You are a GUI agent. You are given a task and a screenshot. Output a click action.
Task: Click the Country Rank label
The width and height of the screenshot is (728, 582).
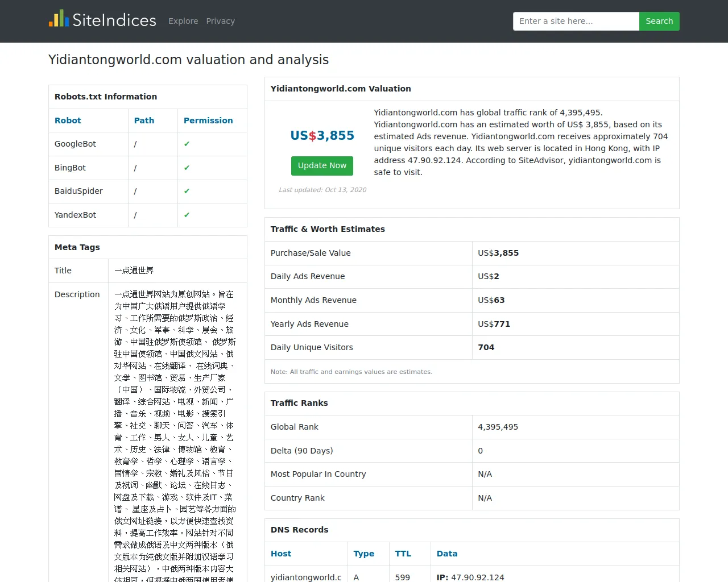point(297,498)
